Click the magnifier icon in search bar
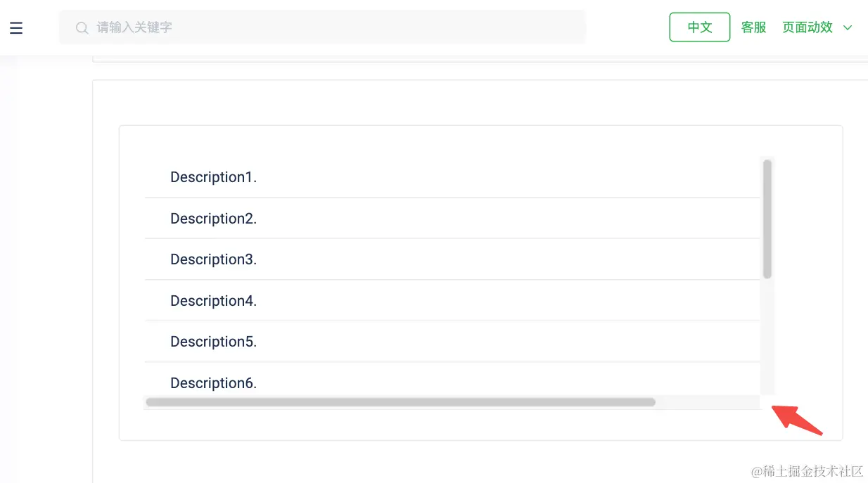Image resolution: width=868 pixels, height=483 pixels. pyautogui.click(x=82, y=27)
